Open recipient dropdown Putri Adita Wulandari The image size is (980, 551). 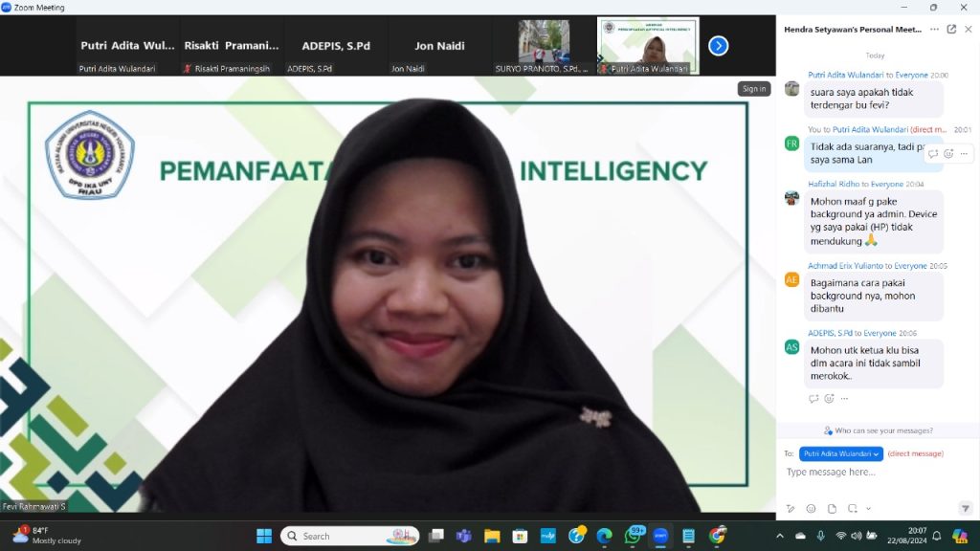tap(841, 453)
